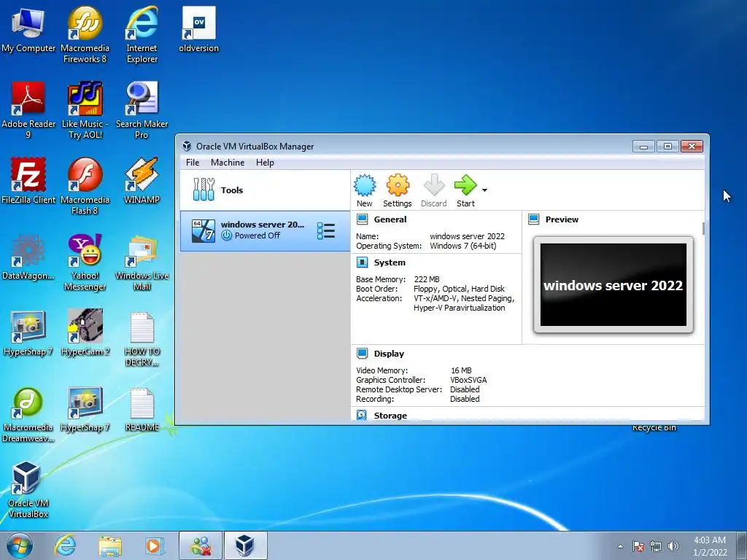Select README text file on desktop

click(142, 410)
